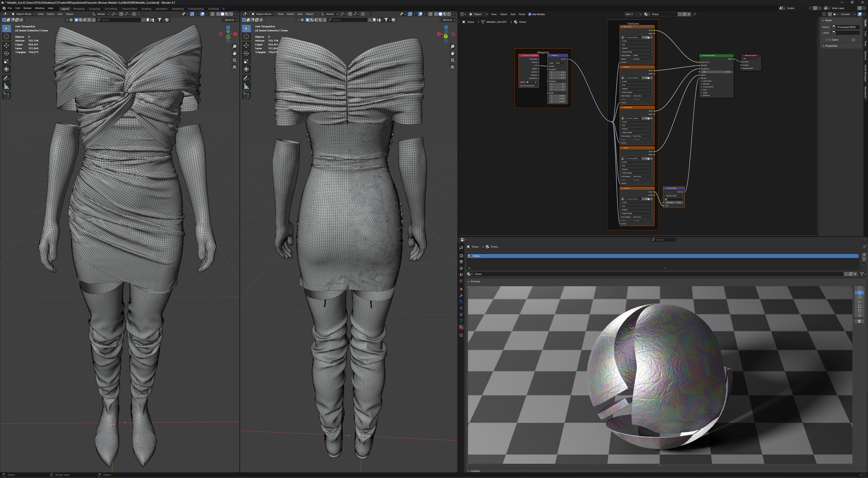Viewport: 868px width, 478px height.
Task: Open Object Data properties tab (green triangle)
Action: [461, 321]
